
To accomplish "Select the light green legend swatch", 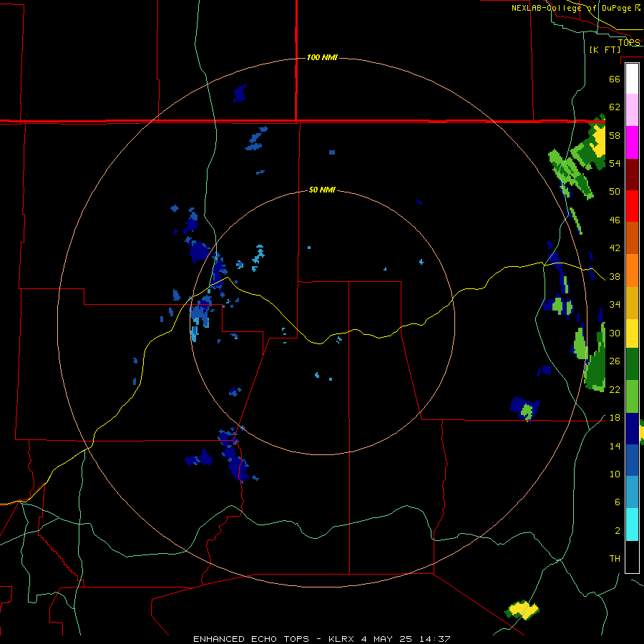I will [632, 396].
